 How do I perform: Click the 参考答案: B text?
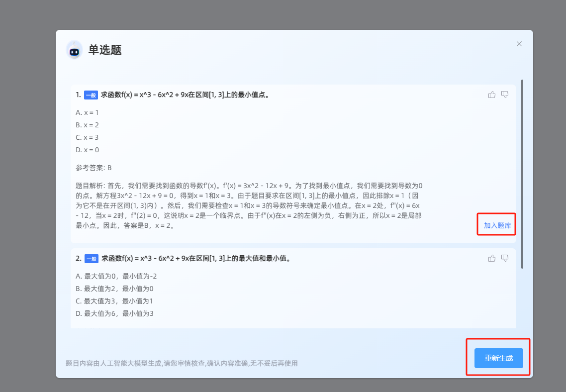[94, 168]
